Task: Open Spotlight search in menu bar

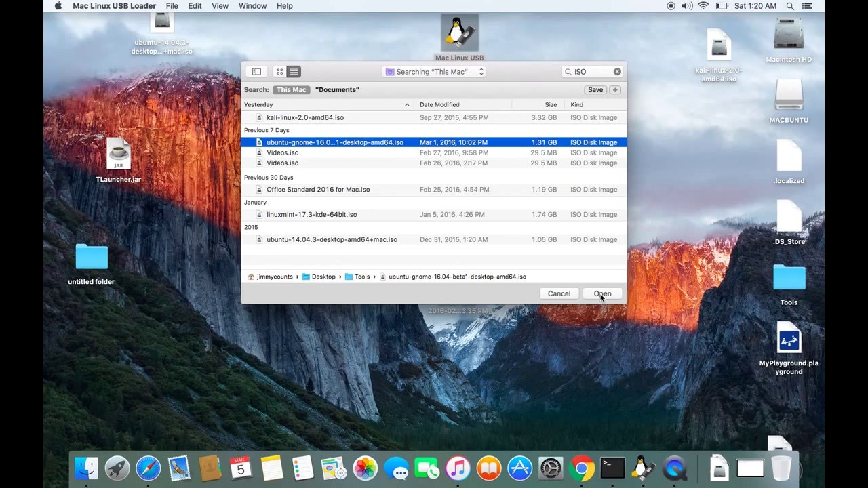Action: coord(790,6)
